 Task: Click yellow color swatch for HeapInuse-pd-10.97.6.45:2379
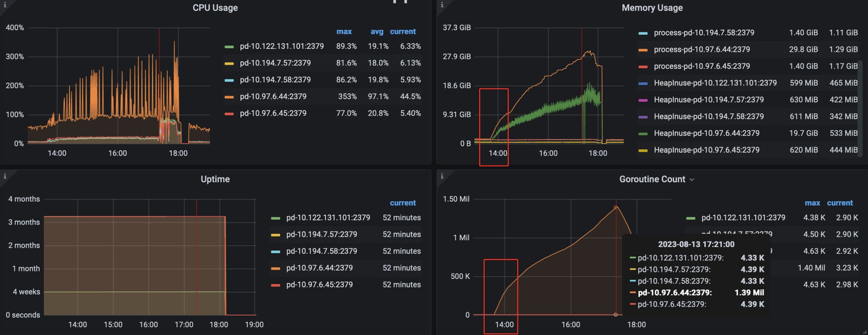(643, 150)
